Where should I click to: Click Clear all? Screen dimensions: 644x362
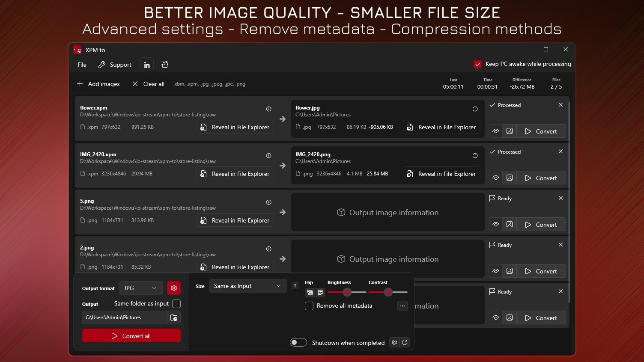[x=148, y=84]
